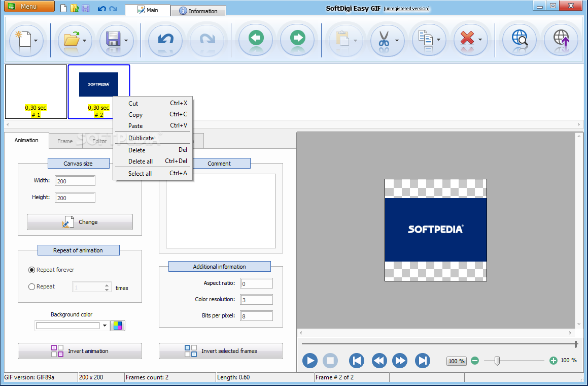This screenshot has height=386, width=588.
Task: Go to previous frame rewind button
Action: coord(379,361)
